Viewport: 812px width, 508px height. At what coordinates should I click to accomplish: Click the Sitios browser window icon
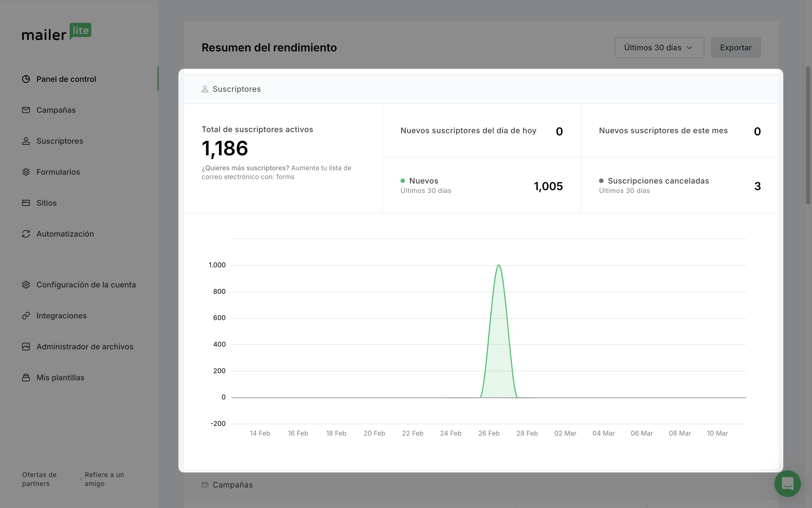click(x=26, y=203)
